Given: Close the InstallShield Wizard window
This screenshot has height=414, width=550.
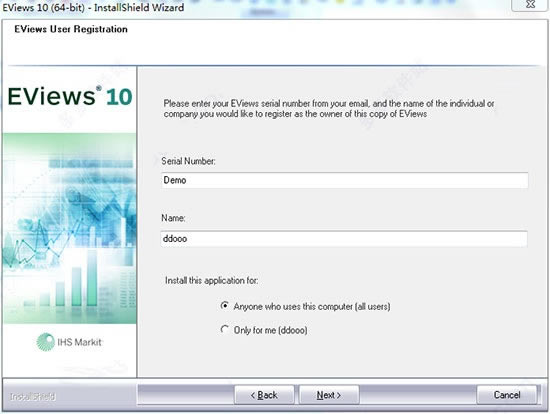Looking at the screenshot, I should (530, 5).
